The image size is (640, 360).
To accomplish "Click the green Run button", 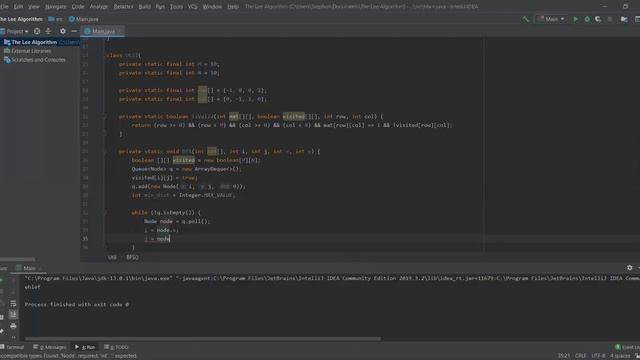I will tap(576, 19).
